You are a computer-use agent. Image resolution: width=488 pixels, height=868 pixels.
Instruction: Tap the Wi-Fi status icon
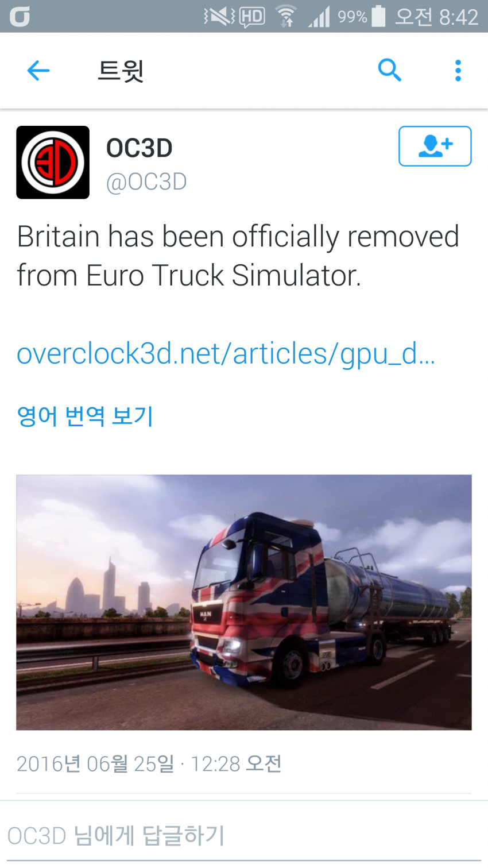click(285, 16)
